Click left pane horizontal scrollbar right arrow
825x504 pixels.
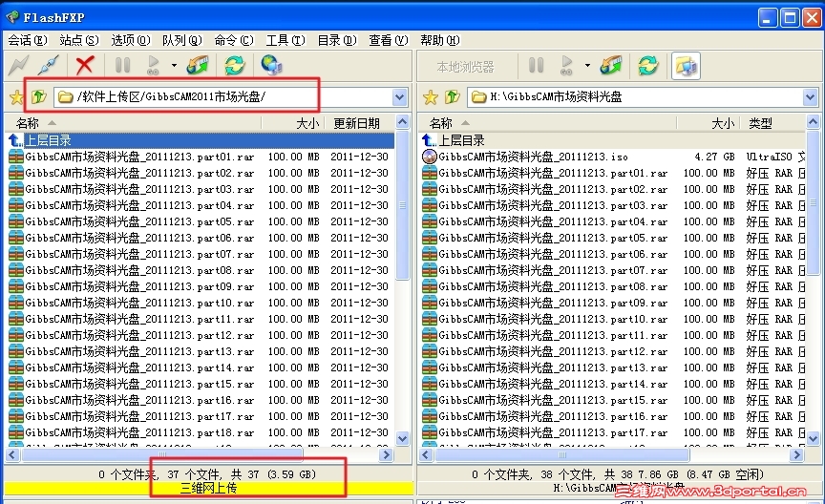click(387, 454)
